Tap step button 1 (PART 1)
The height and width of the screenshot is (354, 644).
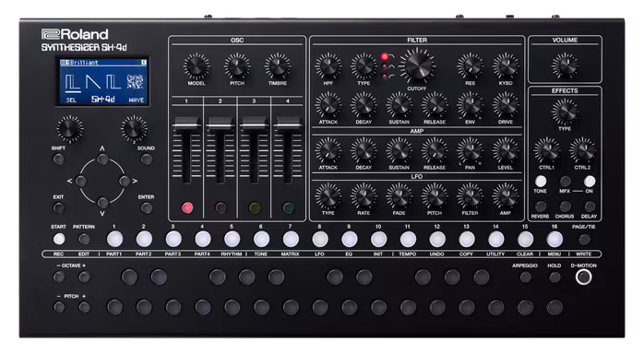point(114,239)
